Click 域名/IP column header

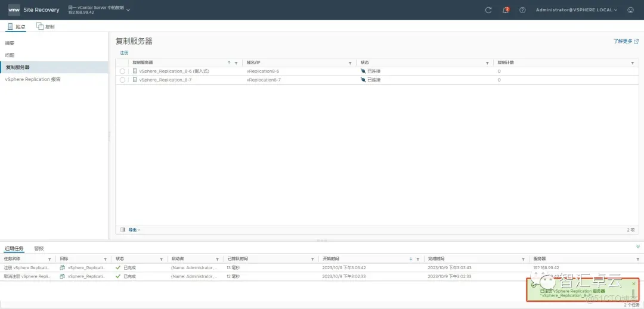coord(253,63)
